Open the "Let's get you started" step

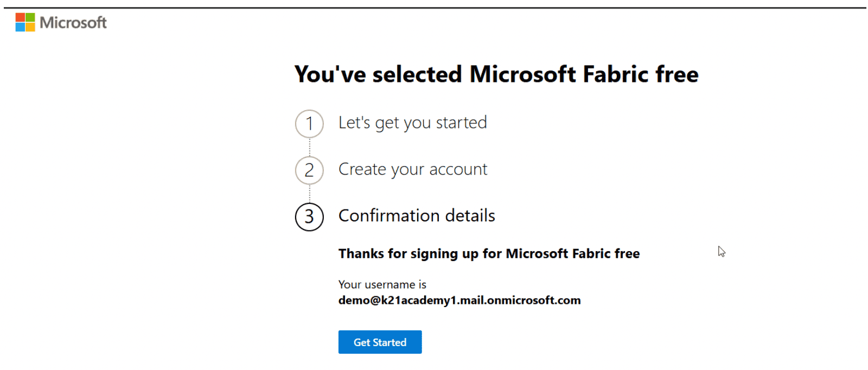(412, 123)
